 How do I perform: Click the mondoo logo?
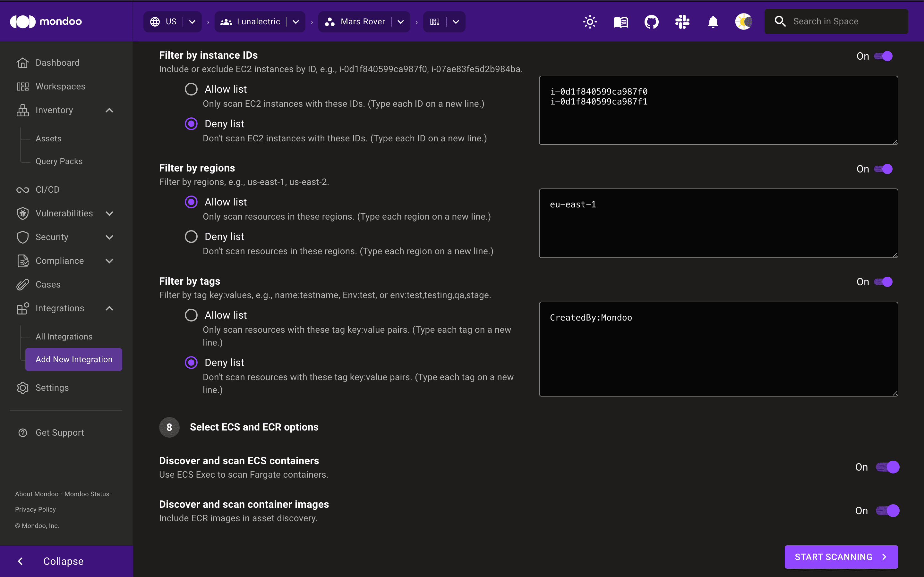[x=46, y=21]
